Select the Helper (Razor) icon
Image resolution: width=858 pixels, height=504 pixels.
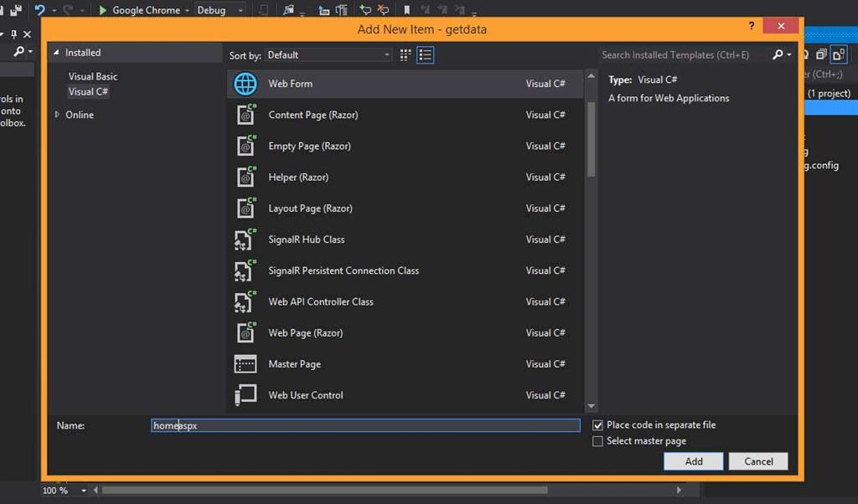pos(246,177)
